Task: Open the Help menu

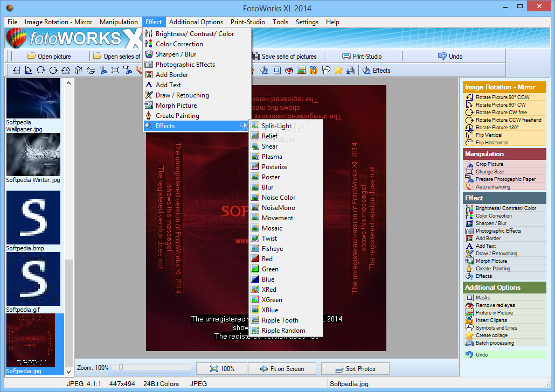Action: coord(332,22)
